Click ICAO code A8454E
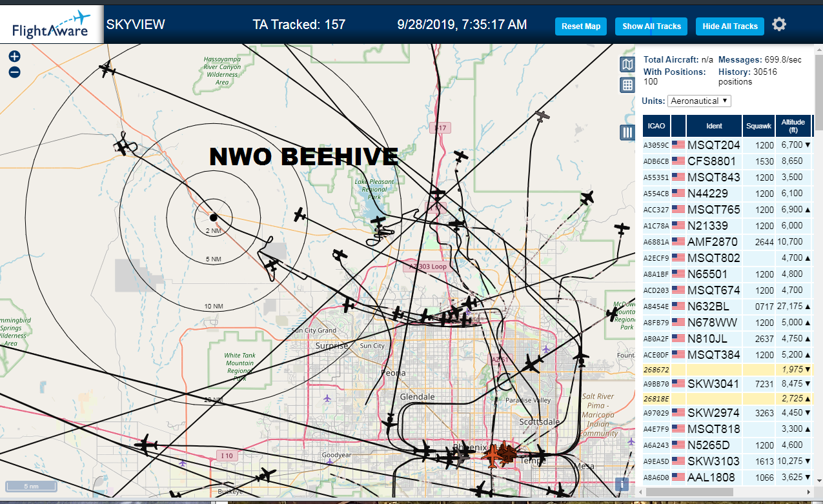 656,307
